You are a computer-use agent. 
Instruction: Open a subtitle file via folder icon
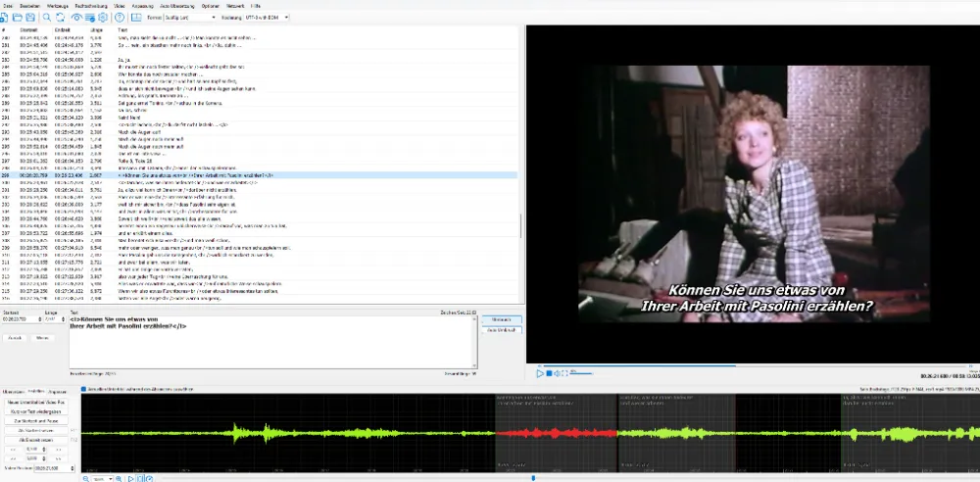pos(18,18)
